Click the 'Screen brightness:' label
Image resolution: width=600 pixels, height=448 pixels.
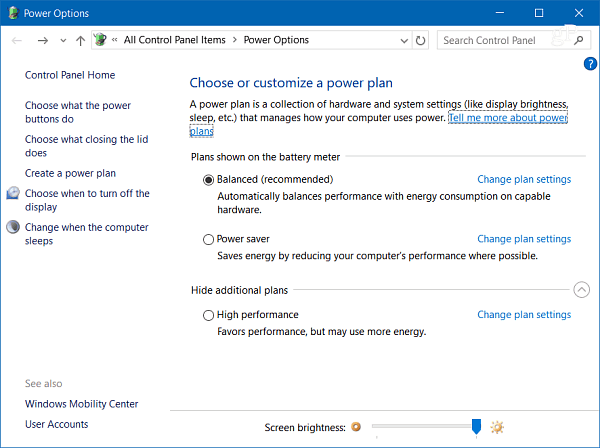[305, 427]
